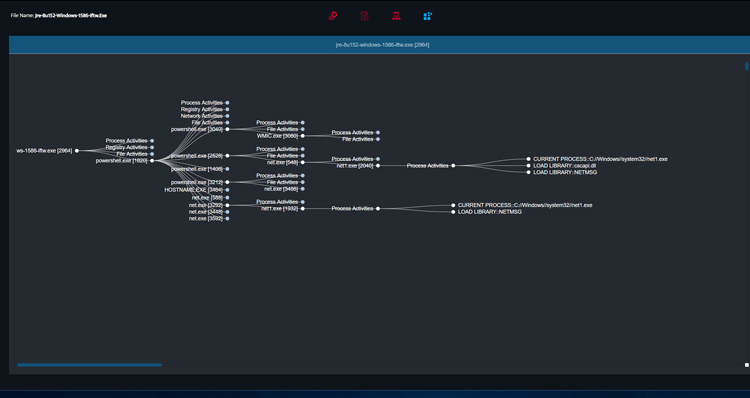The image size is (750, 398).
Task: Expand File Activities under powershell.exe [3212]
Action: (x=303, y=182)
